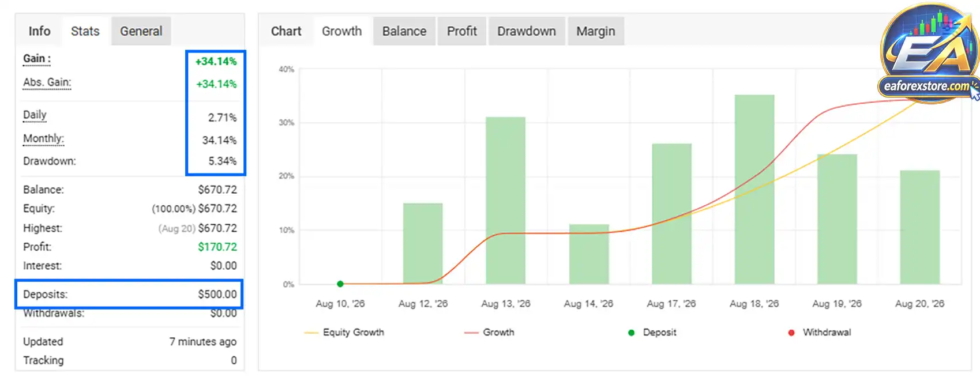Switch to the Stats tab
This screenshot has height=377, width=980.
tap(85, 31)
